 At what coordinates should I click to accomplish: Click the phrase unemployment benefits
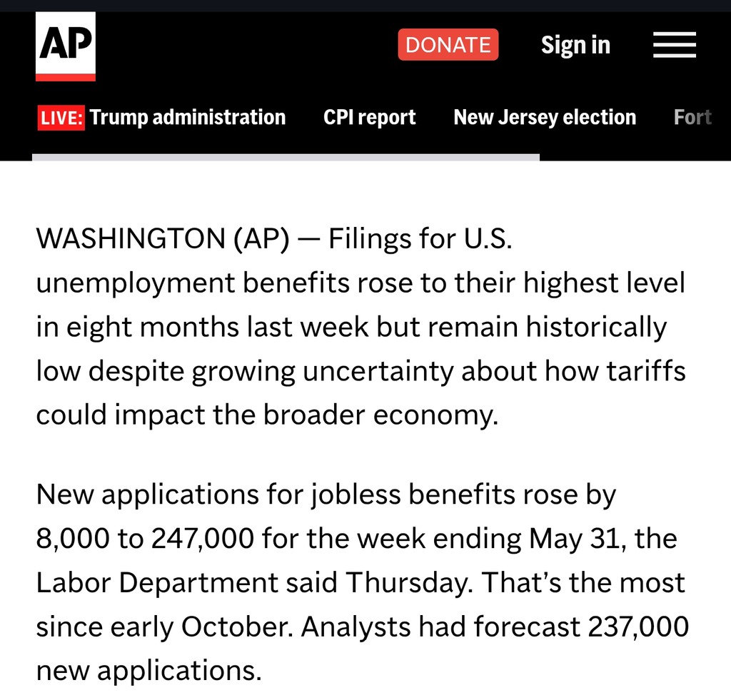[x=193, y=283]
